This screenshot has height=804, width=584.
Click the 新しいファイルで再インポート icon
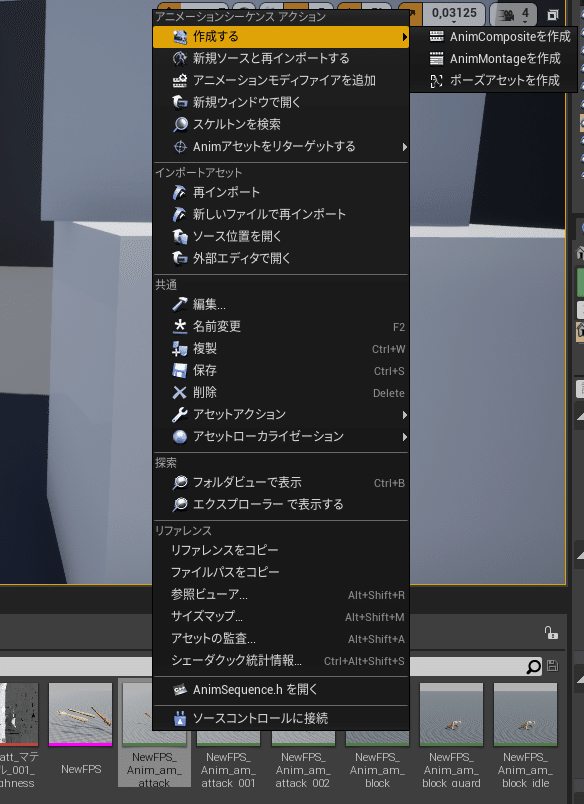tap(179, 214)
